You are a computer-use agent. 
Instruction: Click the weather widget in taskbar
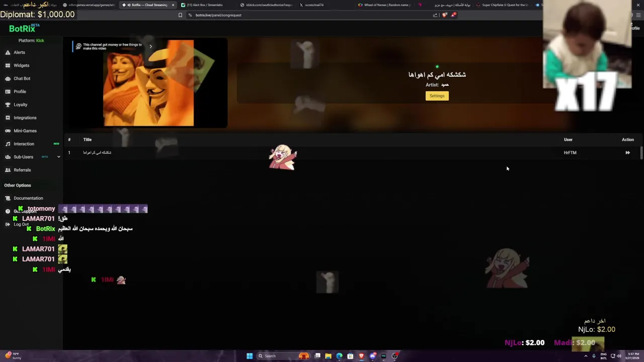[13, 356]
